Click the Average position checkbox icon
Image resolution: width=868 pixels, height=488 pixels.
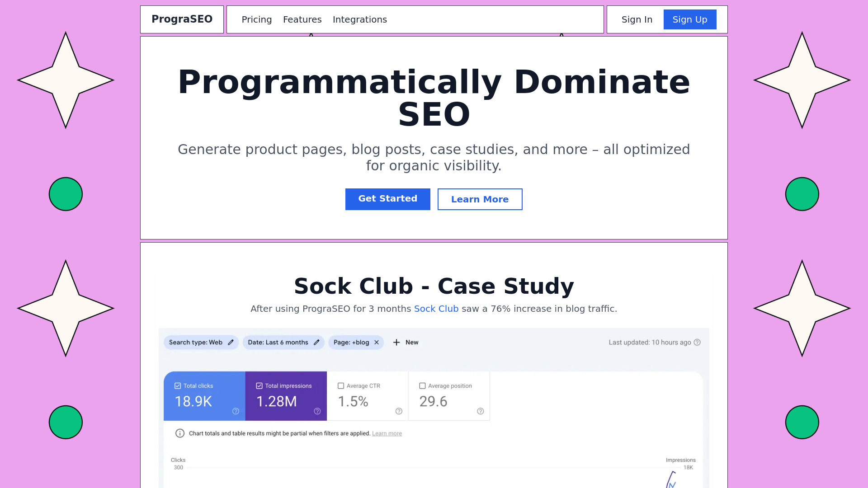[x=422, y=385]
